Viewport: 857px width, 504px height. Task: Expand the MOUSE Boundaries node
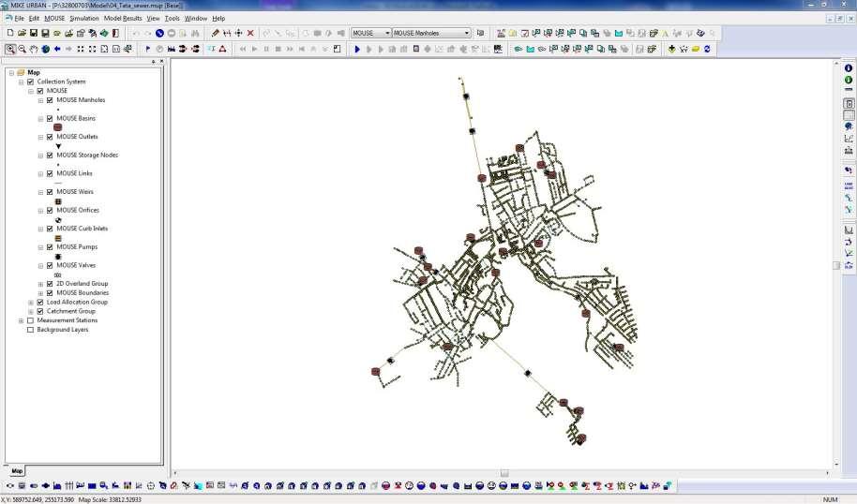point(40,293)
